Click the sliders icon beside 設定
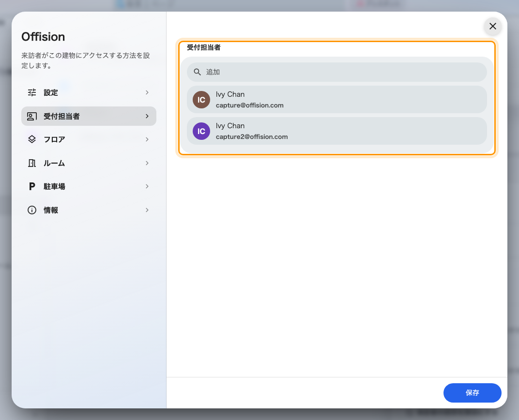 click(x=32, y=92)
